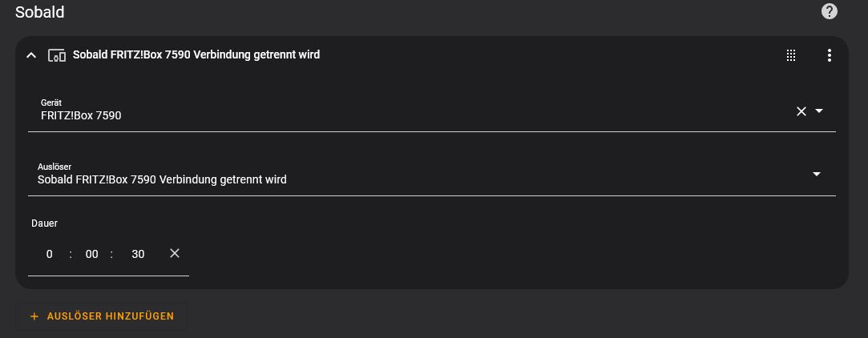868x338 pixels.
Task: Click the hours field in Dauer
Action: (49, 254)
